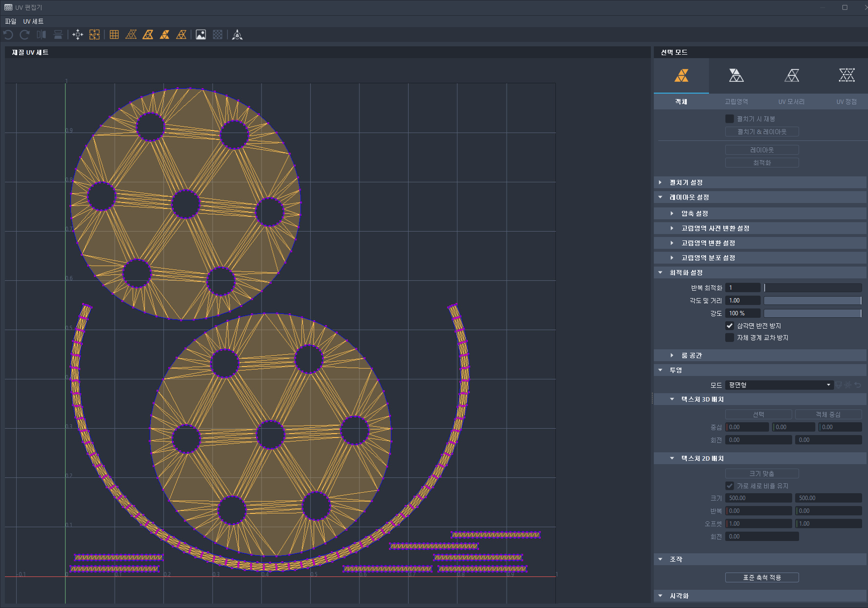Uncheck the 삼각면 반전 방지 checkbox
The width and height of the screenshot is (868, 608).
[x=730, y=326]
